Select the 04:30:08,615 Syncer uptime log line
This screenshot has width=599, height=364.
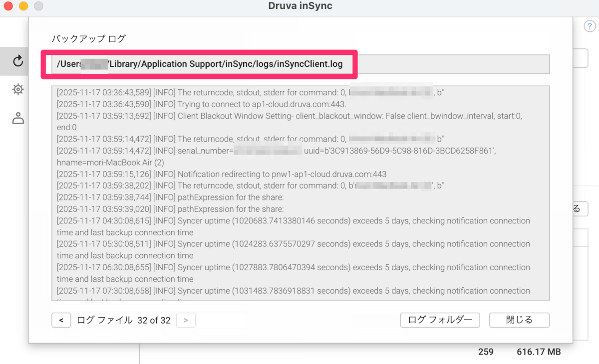click(293, 226)
